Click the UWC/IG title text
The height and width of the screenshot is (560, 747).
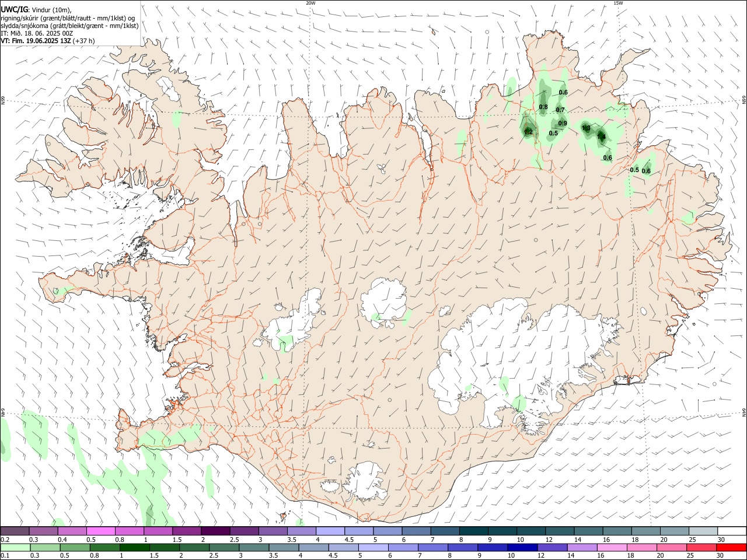click(x=14, y=9)
